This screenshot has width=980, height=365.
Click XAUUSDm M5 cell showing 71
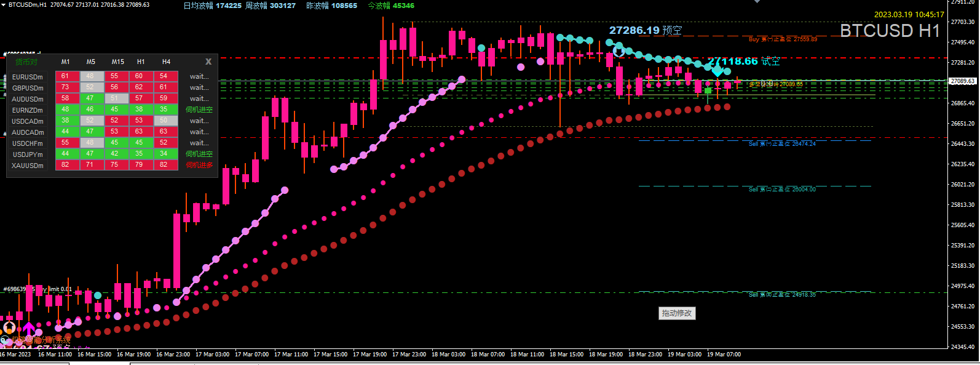(92, 165)
